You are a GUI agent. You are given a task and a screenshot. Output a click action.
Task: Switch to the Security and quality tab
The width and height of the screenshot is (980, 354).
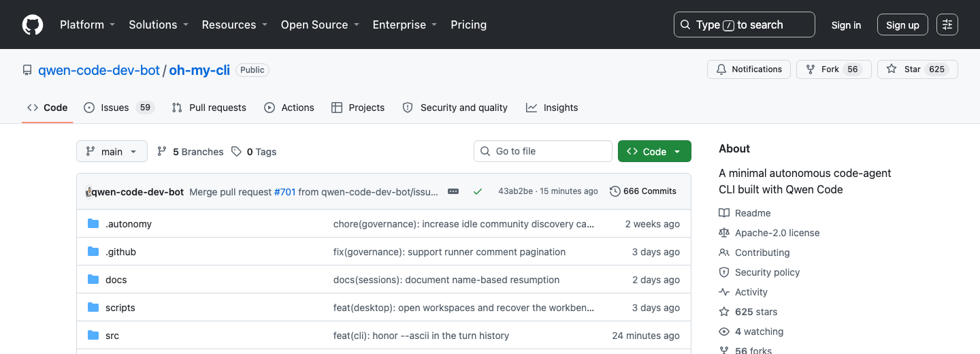point(455,108)
